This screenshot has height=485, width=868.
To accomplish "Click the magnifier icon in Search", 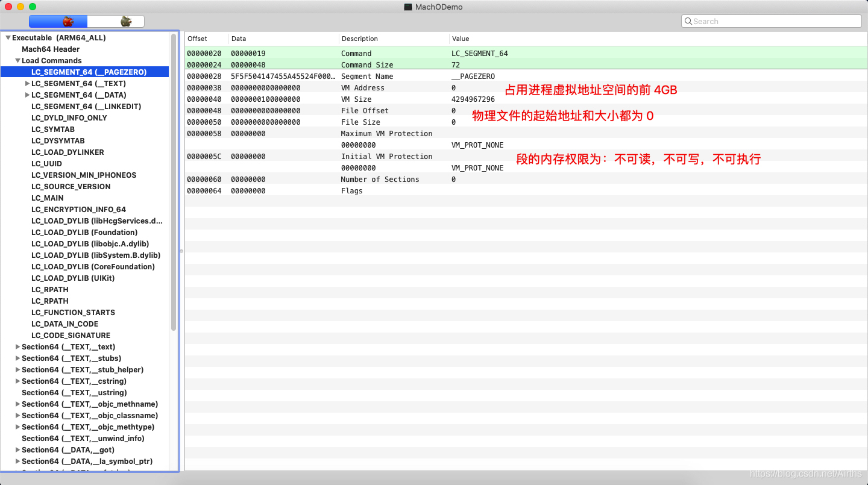I will point(688,21).
